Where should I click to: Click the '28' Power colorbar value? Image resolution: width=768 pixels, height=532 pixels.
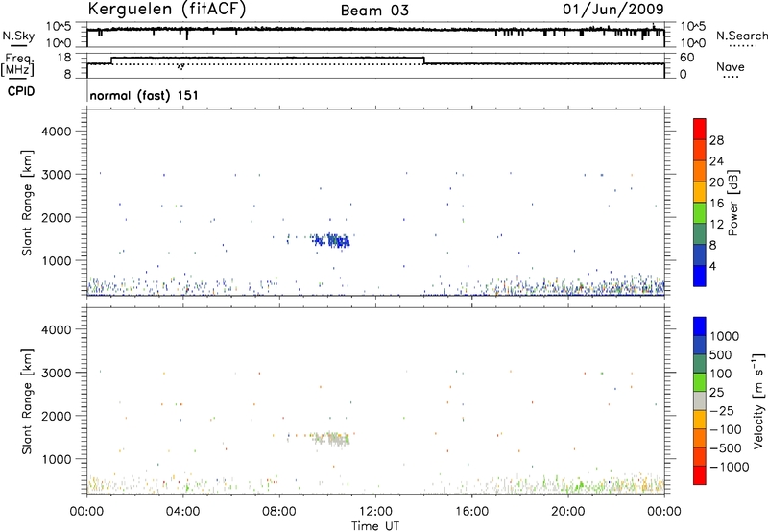(x=716, y=140)
